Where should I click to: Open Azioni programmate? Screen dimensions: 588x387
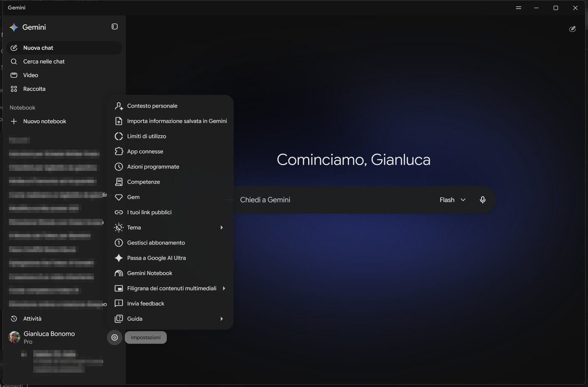point(170,167)
